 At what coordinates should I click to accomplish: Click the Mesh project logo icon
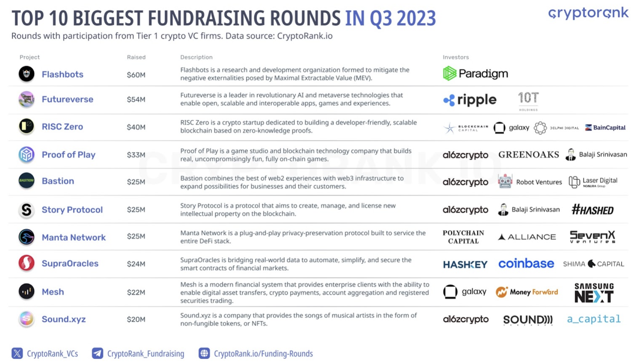(26, 291)
